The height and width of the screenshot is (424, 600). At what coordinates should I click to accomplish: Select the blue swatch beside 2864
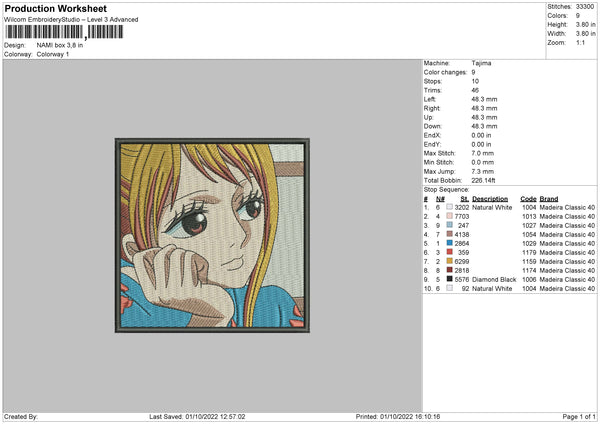click(x=450, y=243)
